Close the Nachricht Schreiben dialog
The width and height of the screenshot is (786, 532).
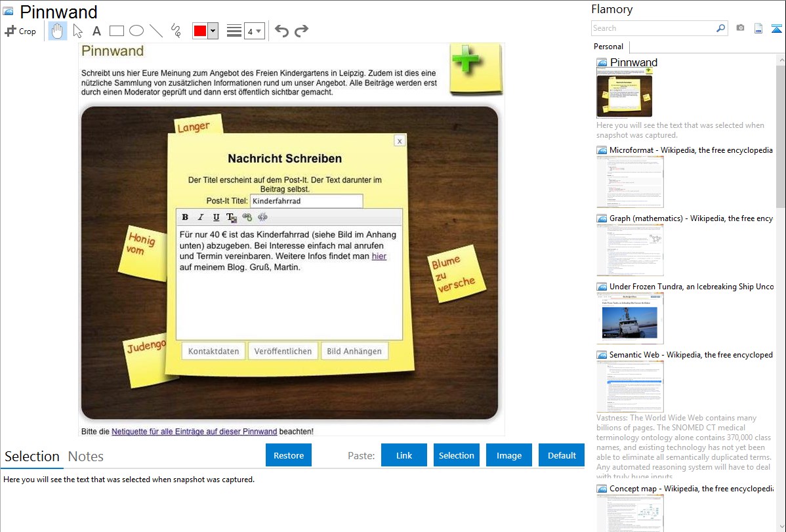[x=400, y=141]
